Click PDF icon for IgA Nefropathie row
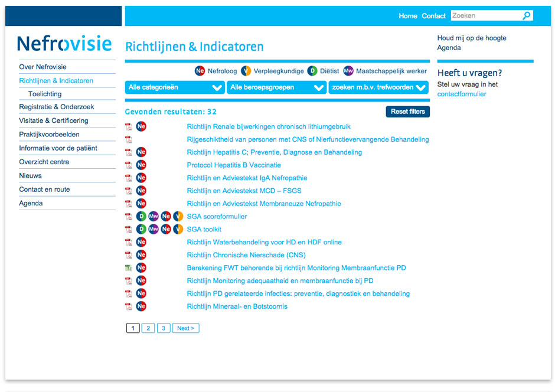The width and height of the screenshot is (555, 392). pos(129,178)
